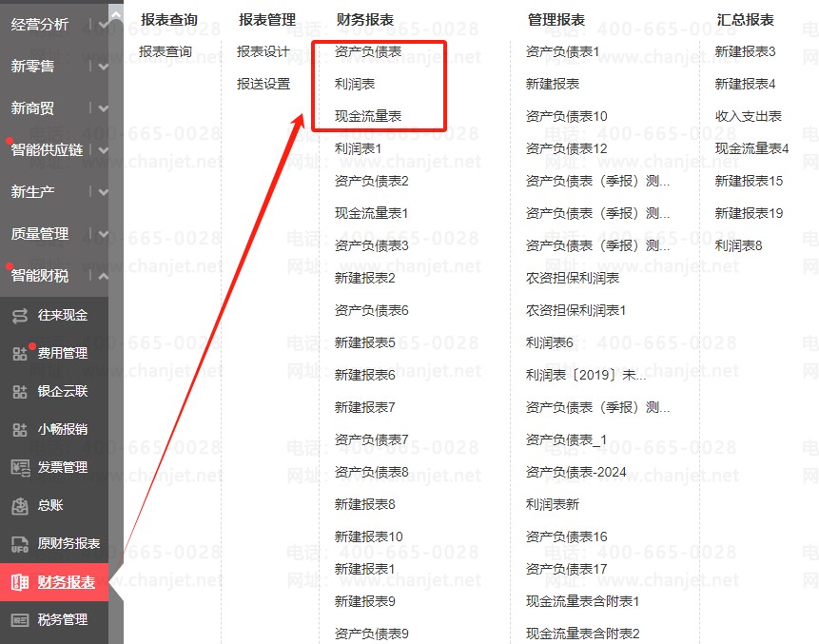Open the 现金流量表含附表1 report
Image resolution: width=819 pixels, height=644 pixels.
pos(582,601)
